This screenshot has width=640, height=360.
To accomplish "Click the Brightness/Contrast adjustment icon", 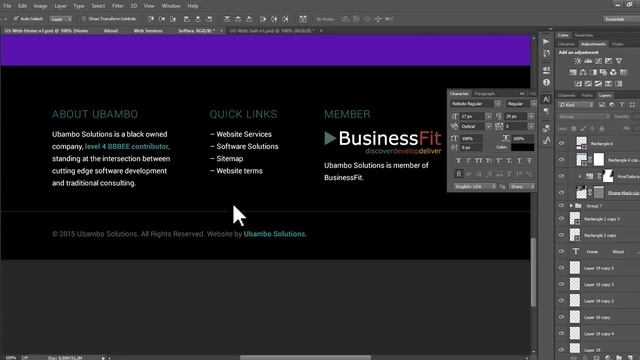I will pyautogui.click(x=578, y=61).
